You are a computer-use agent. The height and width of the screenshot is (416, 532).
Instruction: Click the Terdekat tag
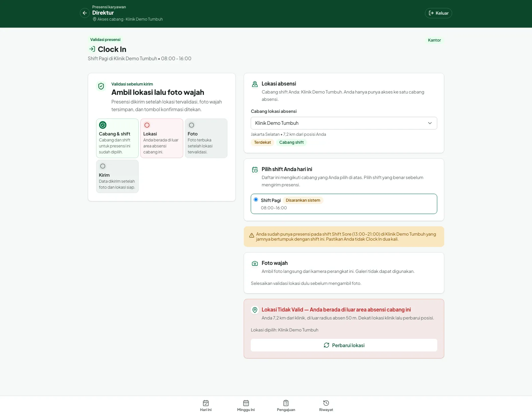tap(262, 142)
